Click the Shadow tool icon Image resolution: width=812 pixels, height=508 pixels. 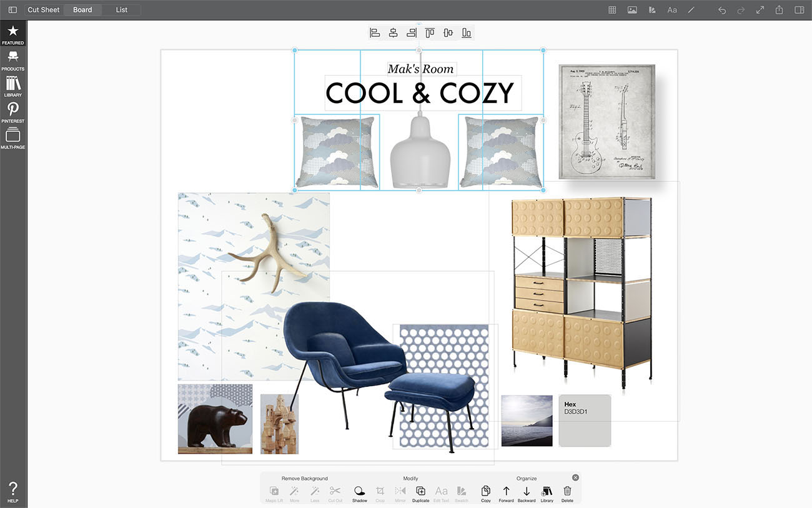pyautogui.click(x=359, y=492)
